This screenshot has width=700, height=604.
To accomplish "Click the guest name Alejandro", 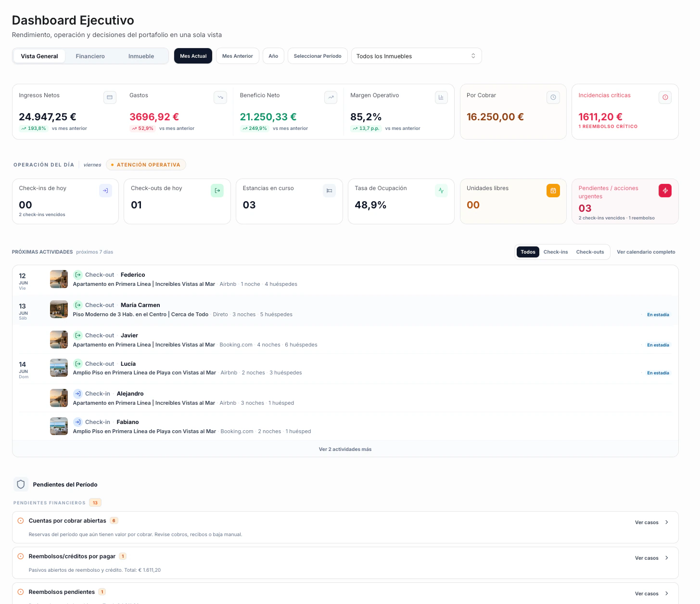I will [x=130, y=394].
